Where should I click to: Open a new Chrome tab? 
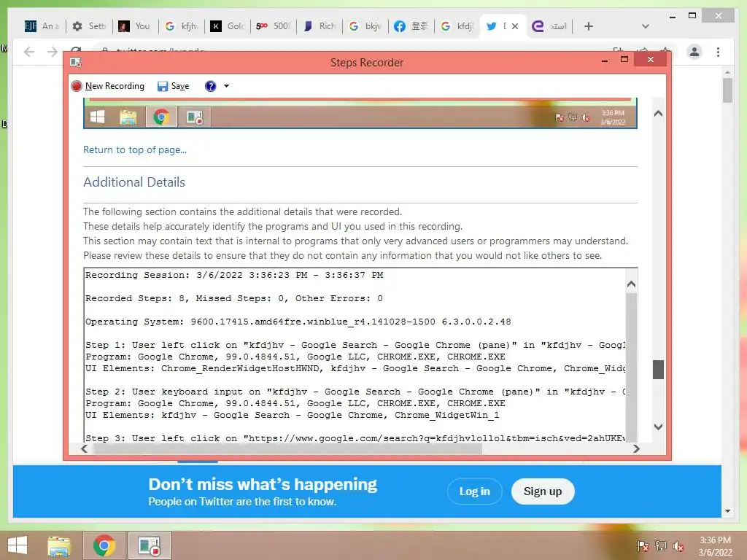589,26
